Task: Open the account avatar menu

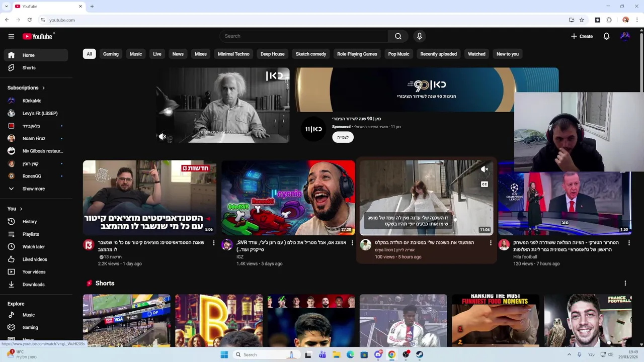Action: click(625, 36)
